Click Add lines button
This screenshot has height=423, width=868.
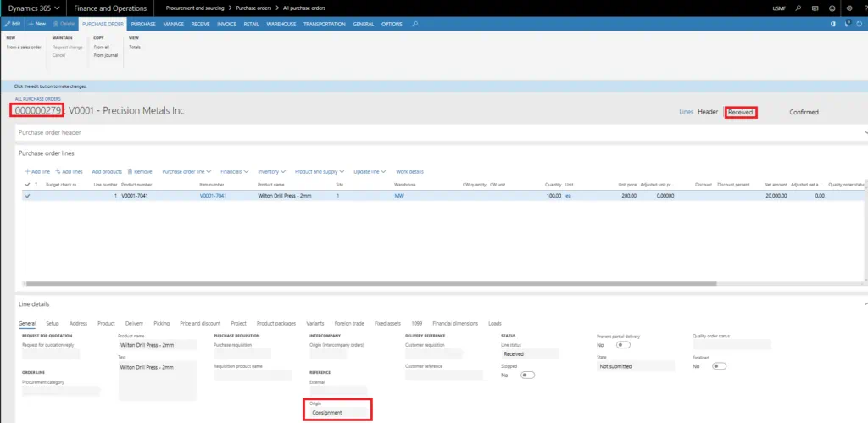(70, 171)
